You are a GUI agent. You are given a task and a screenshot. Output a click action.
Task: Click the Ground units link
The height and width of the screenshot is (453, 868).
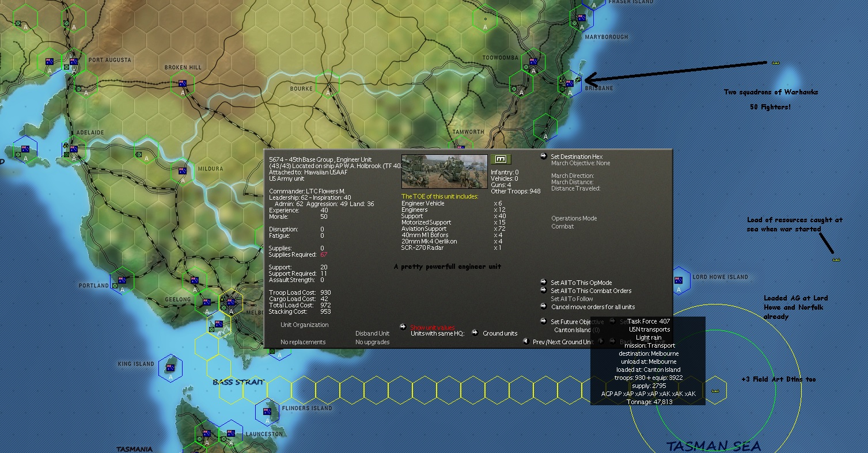[500, 333]
